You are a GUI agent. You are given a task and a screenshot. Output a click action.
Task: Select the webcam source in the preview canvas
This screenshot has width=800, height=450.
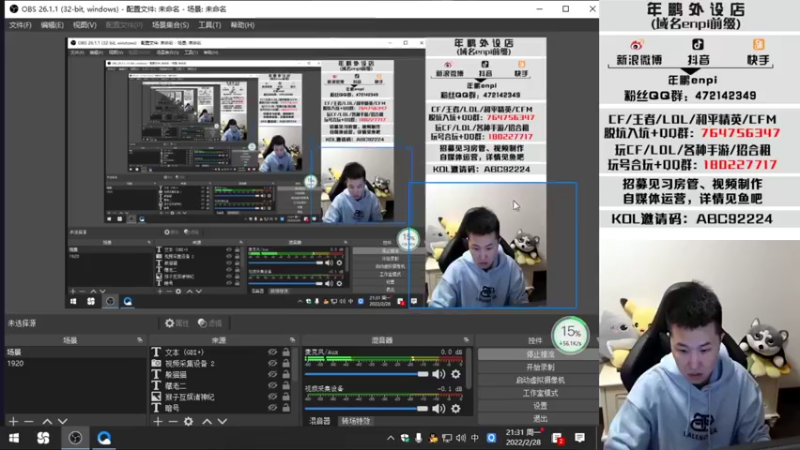click(492, 245)
